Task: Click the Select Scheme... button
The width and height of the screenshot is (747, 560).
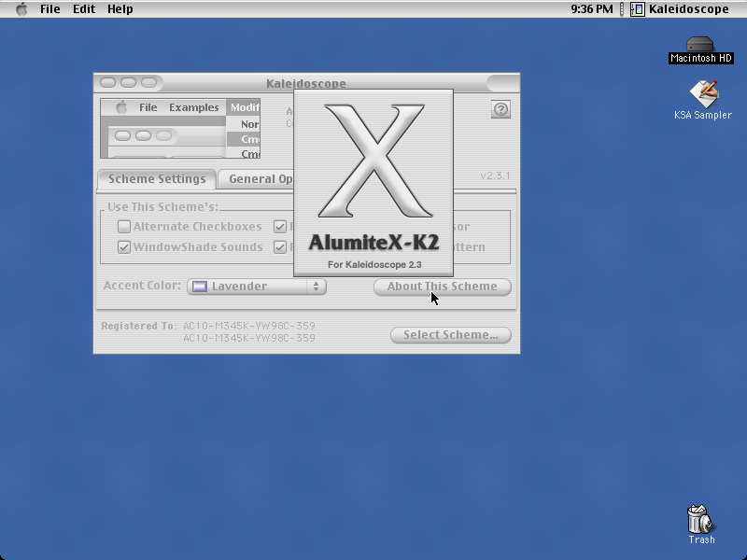Action: (x=451, y=335)
